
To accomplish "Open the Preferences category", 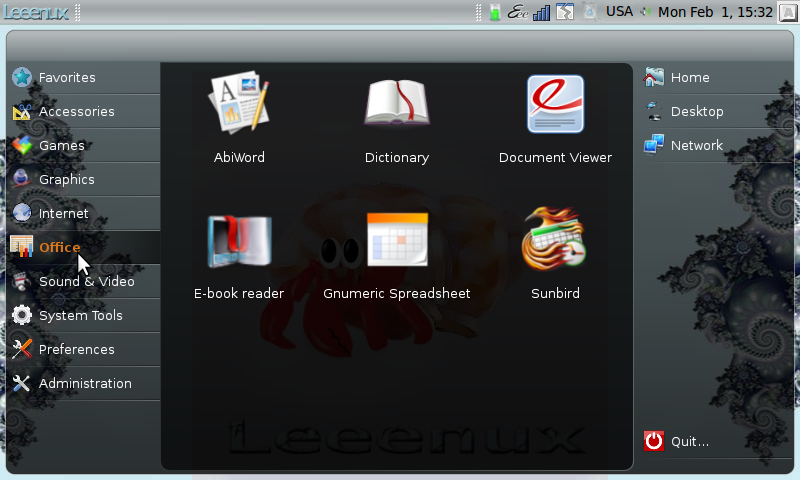I will click(84, 349).
